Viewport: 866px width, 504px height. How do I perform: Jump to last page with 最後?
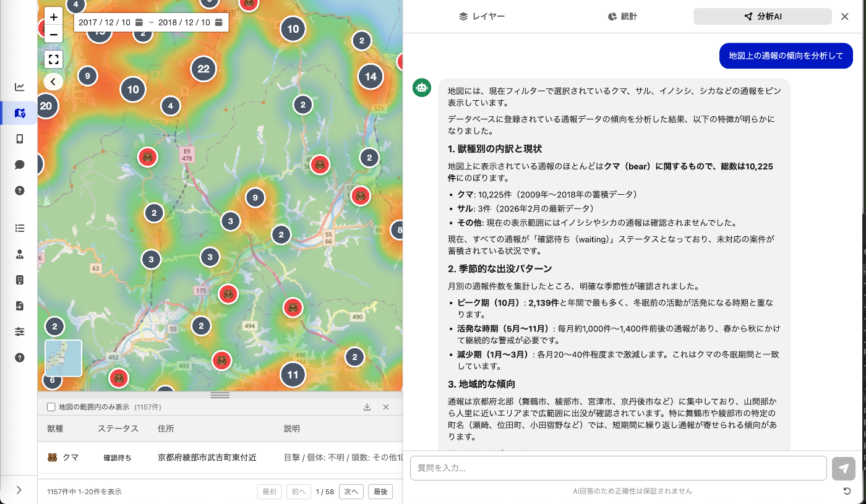[x=380, y=492]
